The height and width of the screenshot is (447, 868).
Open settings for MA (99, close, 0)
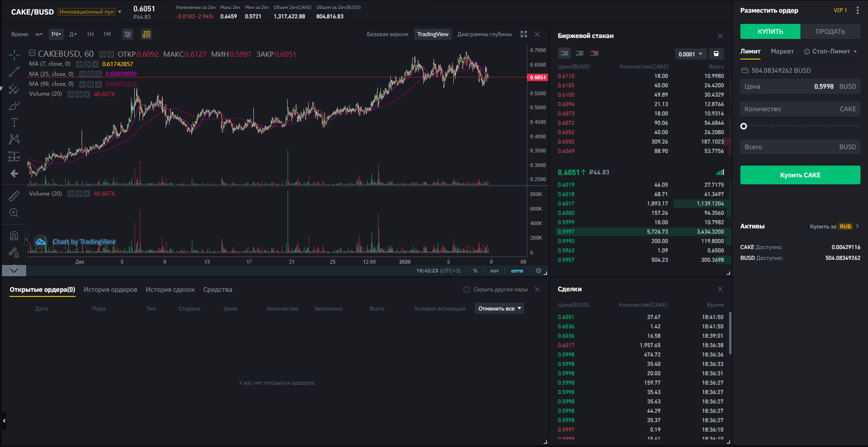91,84
